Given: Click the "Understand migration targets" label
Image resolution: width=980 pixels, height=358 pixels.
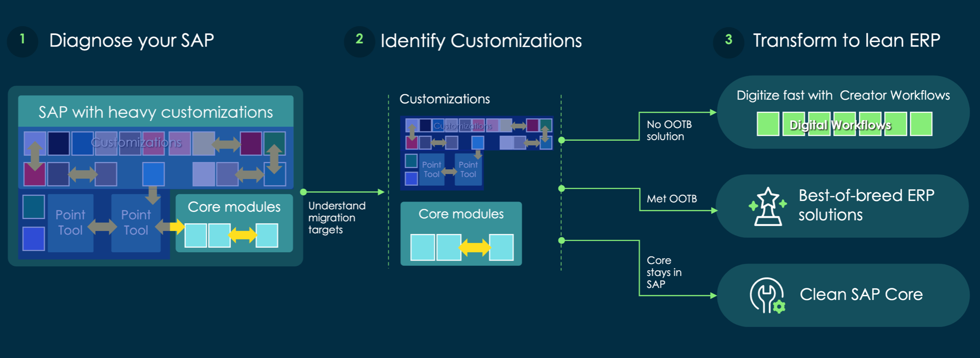Looking at the screenshot, I should click(x=337, y=217).
